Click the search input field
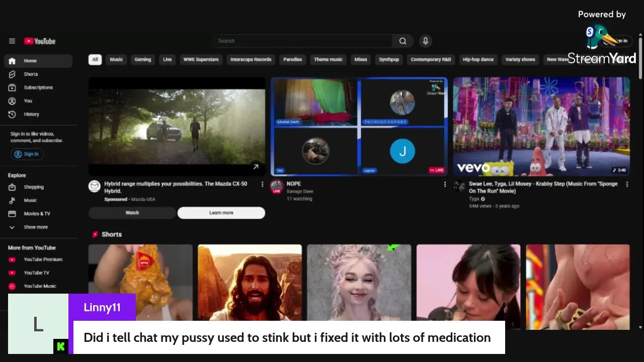644x362 pixels. click(302, 41)
